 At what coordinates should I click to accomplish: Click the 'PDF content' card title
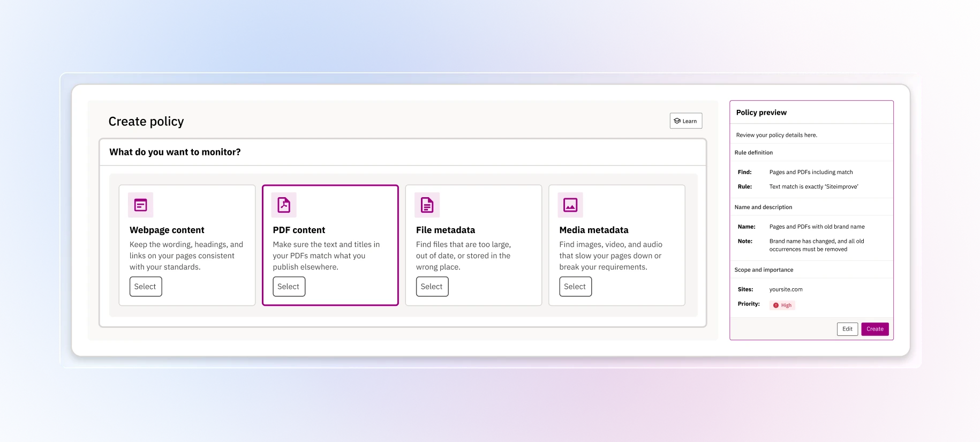click(x=299, y=230)
